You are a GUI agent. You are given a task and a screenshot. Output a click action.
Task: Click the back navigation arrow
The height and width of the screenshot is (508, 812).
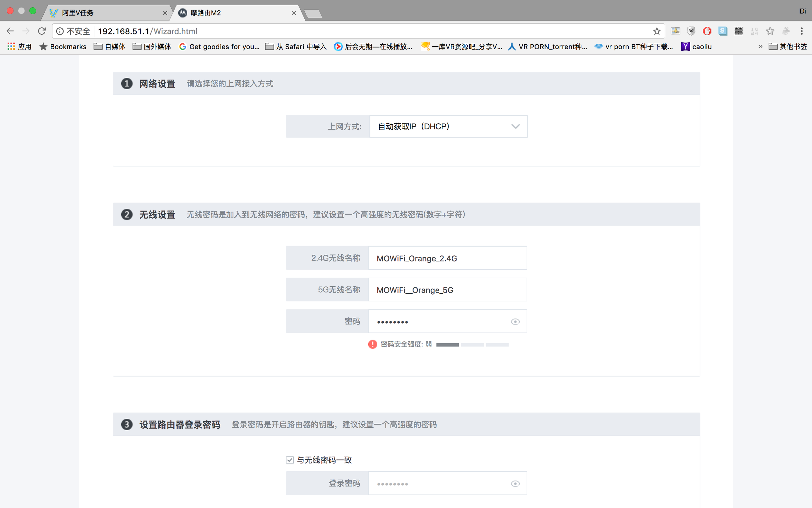coord(10,31)
